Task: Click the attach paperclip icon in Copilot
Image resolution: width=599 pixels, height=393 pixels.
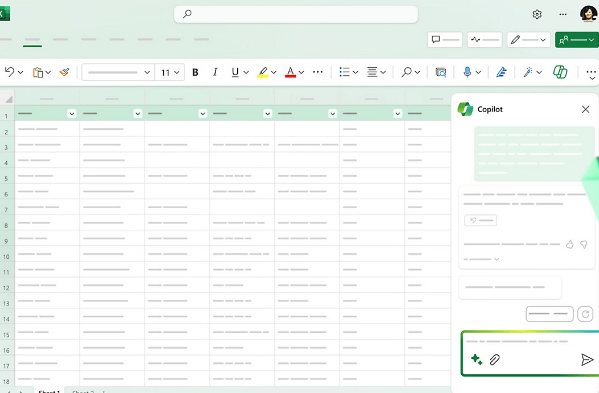Action: [x=495, y=359]
